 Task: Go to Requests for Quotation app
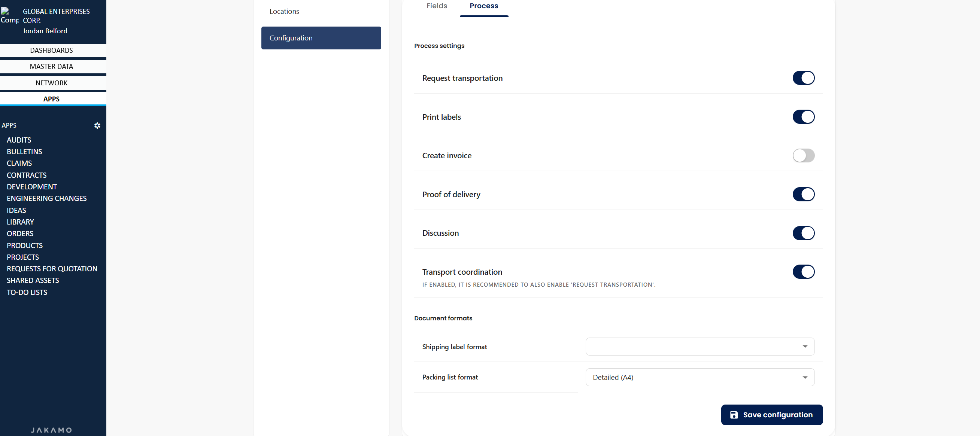(52, 269)
